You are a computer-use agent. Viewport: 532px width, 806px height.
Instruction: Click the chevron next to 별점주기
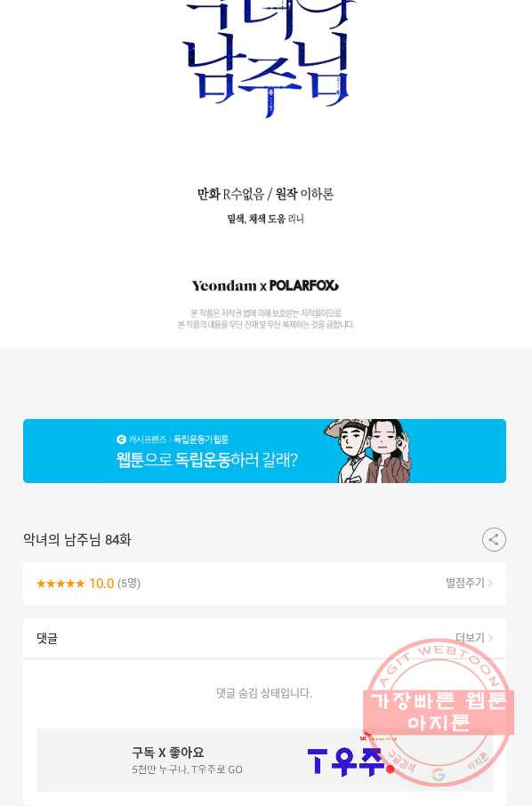tap(490, 583)
